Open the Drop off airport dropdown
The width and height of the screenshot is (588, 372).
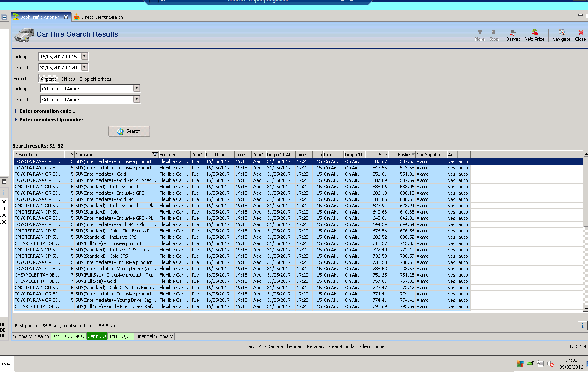click(x=136, y=99)
